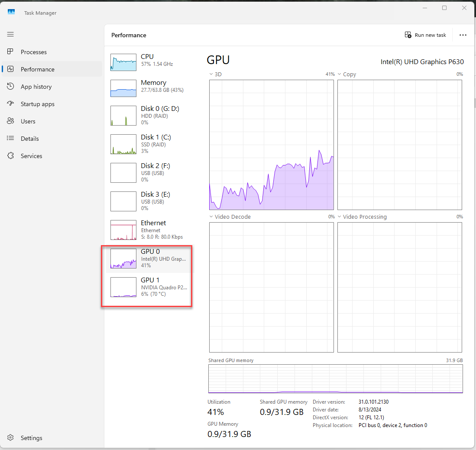The height and width of the screenshot is (450, 476).
Task: Click the App history clock icon
Action: tap(10, 86)
